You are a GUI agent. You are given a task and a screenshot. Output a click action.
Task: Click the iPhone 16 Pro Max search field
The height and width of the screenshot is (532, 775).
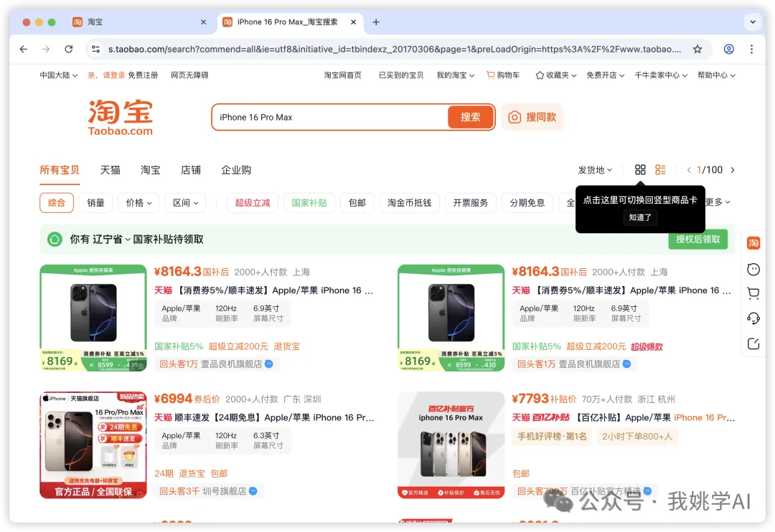330,117
